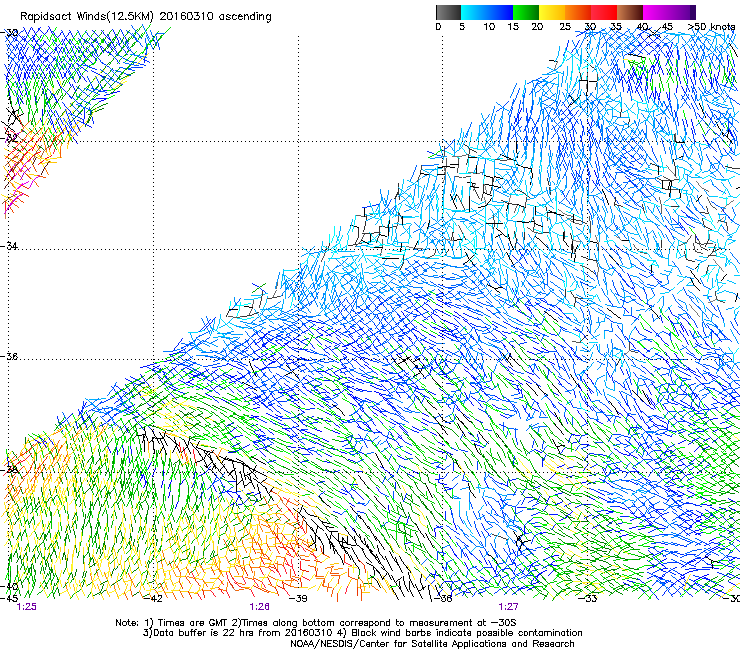The width and height of the screenshot is (740, 650).
Task: Click the 'Times are GMT' note line
Action: [x=316, y=623]
